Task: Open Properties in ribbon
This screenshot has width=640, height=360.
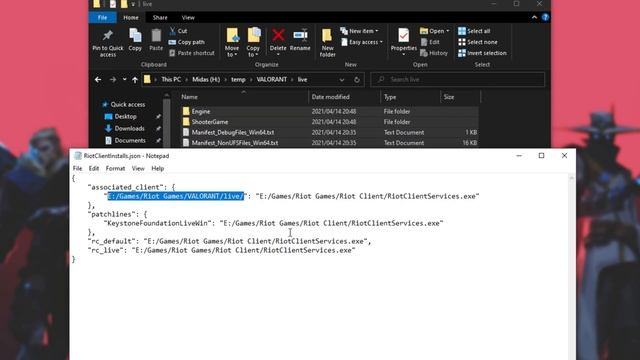Action: [x=404, y=42]
